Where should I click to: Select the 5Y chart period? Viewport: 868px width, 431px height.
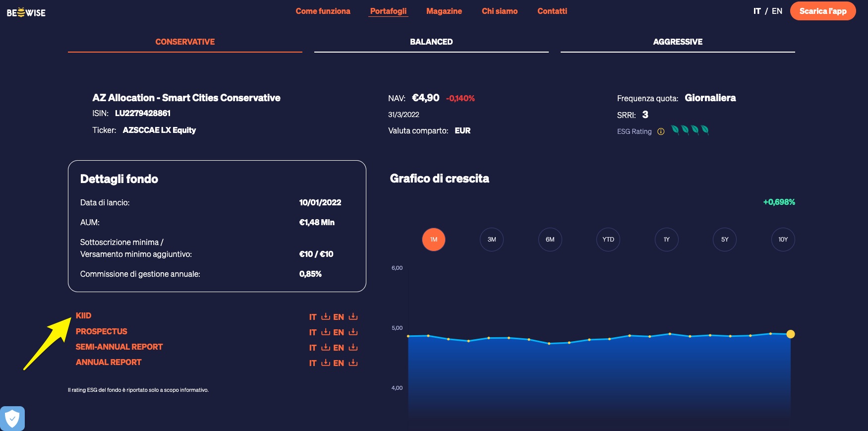click(725, 240)
